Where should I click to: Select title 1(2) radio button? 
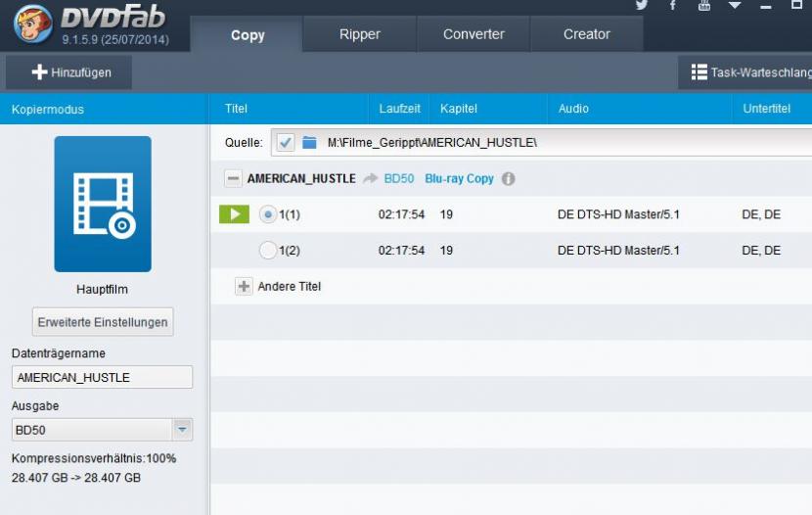(268, 251)
